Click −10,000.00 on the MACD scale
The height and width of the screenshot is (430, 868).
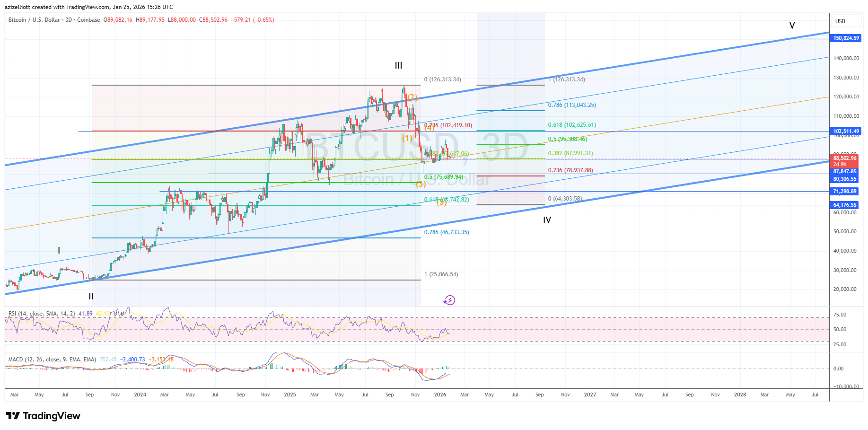pos(846,386)
